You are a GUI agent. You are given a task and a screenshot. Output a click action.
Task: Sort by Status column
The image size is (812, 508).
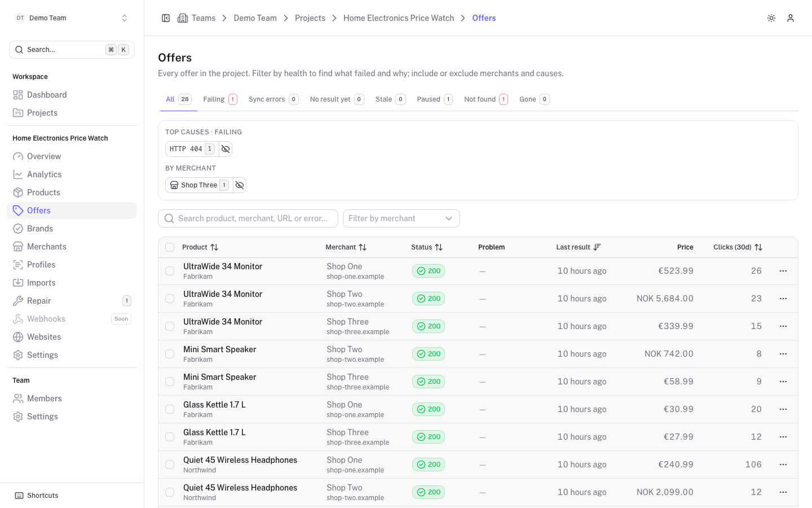tap(427, 247)
